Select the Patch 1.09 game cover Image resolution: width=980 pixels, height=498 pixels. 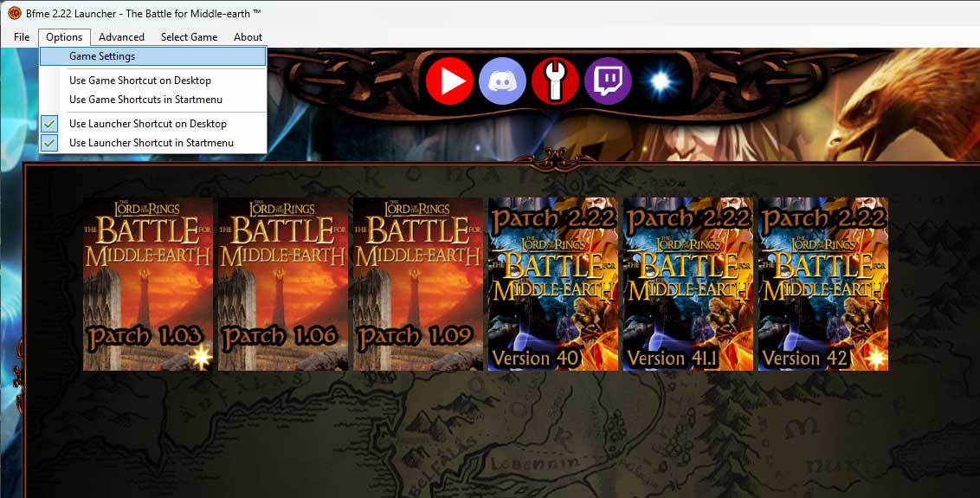point(418,284)
